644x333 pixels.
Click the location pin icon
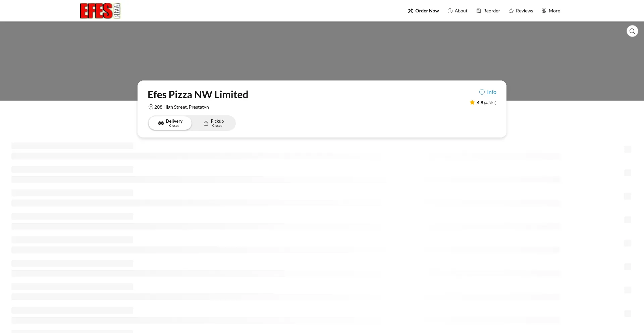151,107
